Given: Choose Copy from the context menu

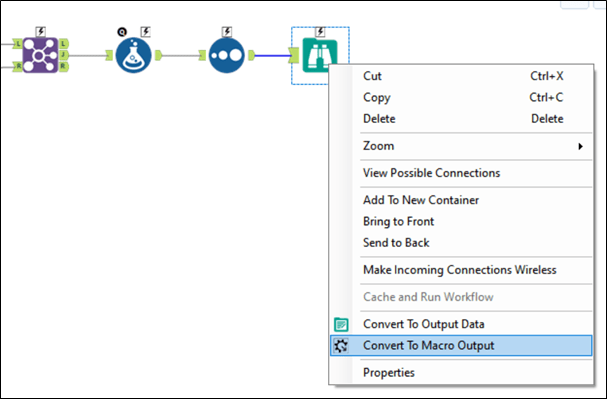Looking at the screenshot, I should pos(461,97).
